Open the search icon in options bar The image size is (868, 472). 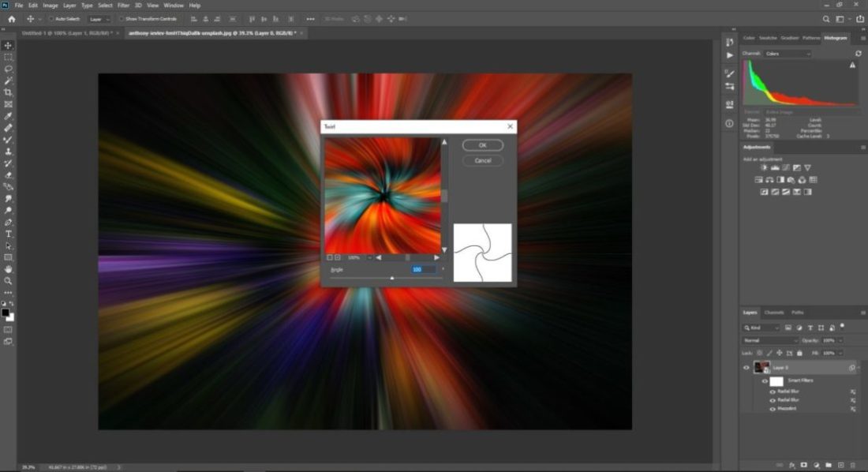[826, 19]
